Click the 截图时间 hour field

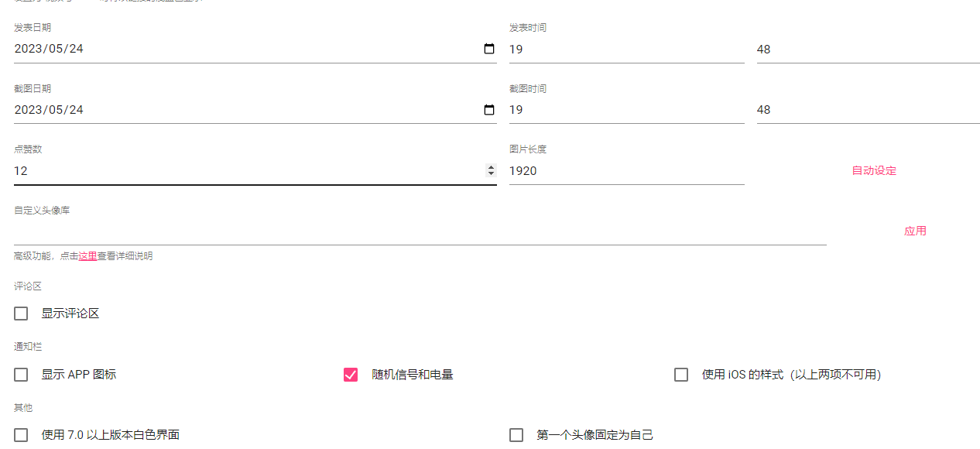point(627,110)
